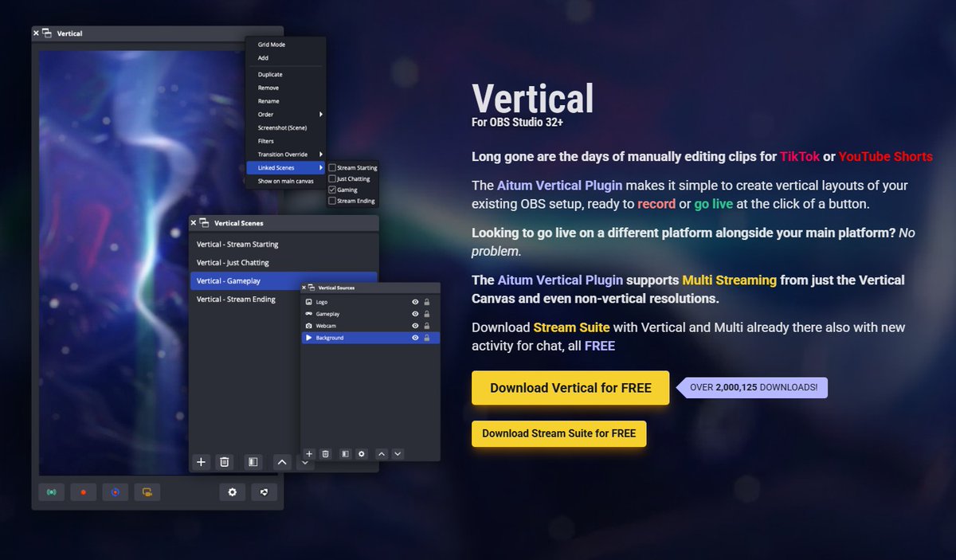
Task: Click the red record button icon
Action: [84, 492]
